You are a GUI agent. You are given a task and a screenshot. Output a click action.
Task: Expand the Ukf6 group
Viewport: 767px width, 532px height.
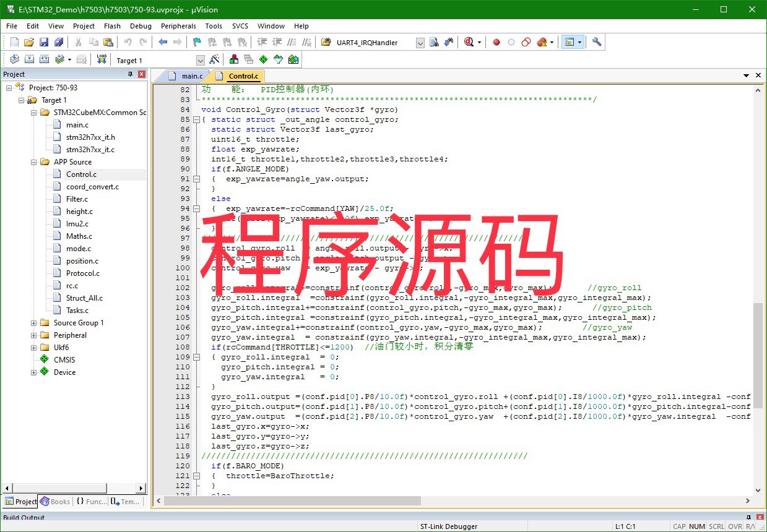(x=34, y=348)
